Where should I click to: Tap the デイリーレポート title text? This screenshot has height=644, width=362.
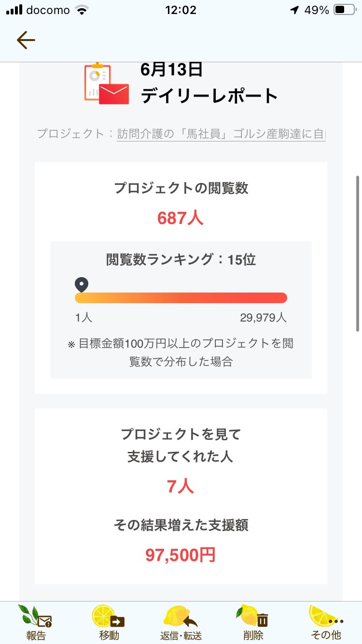click(x=209, y=96)
